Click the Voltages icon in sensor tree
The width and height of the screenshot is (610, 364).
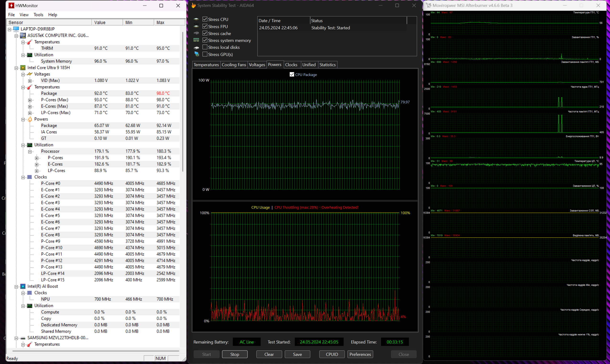pyautogui.click(x=30, y=74)
